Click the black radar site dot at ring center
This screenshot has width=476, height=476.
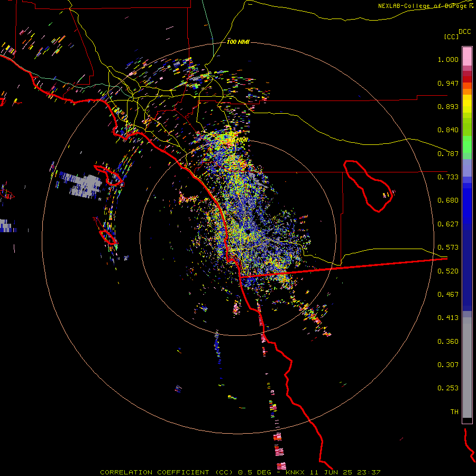pos(248,232)
